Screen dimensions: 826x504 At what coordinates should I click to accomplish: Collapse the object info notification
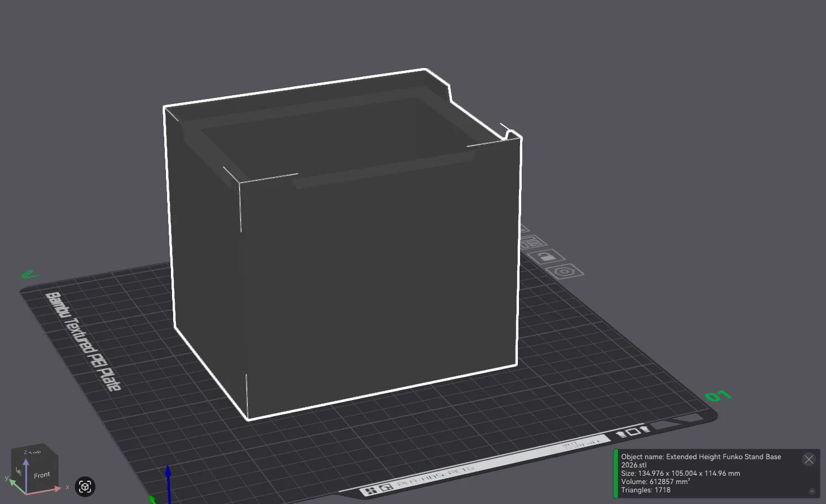812,491
